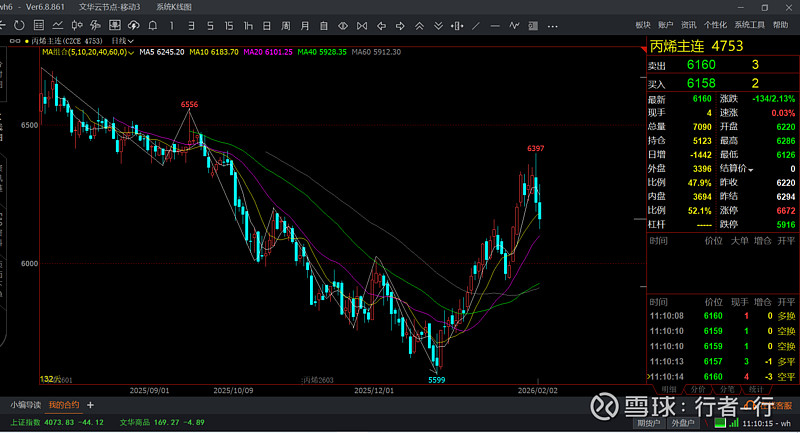Switch to 我的合约 tab
The width and height of the screenshot is (800, 433).
coord(64,405)
